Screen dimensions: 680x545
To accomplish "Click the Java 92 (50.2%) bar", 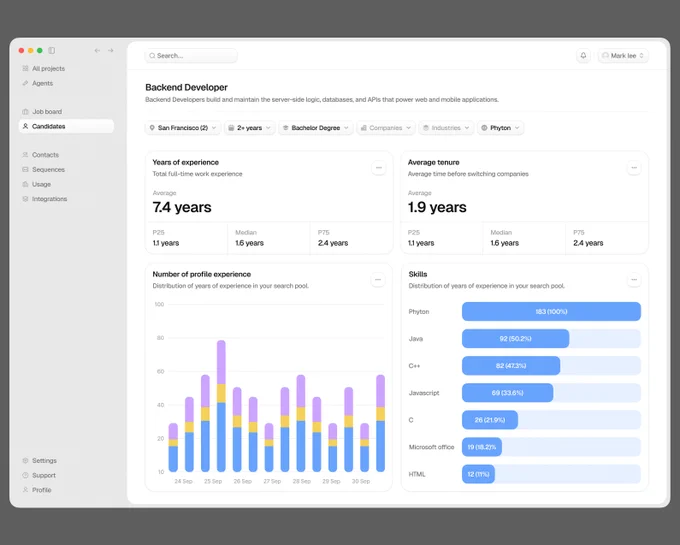I will pos(515,339).
